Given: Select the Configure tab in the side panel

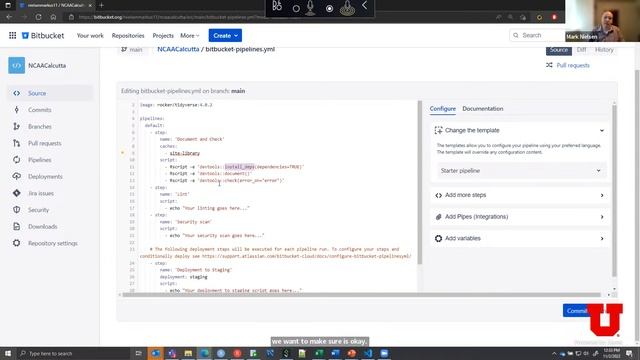Looking at the screenshot, I should 442,109.
